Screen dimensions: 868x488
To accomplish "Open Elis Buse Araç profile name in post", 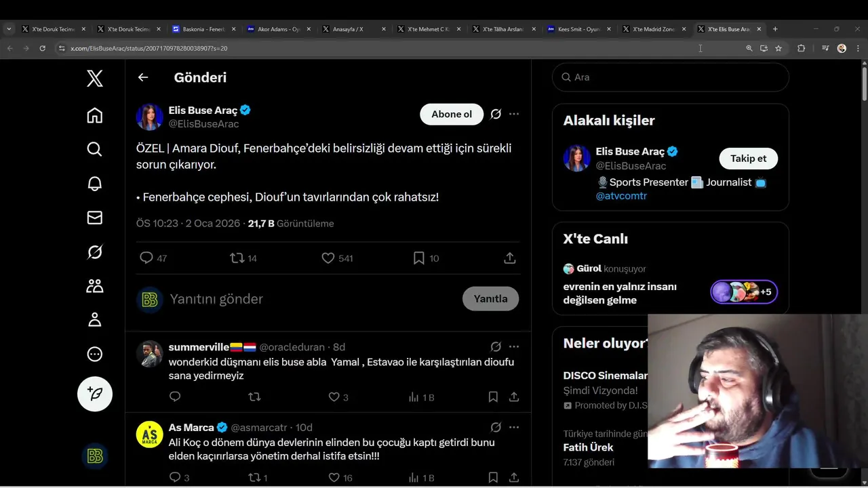I will tap(203, 110).
